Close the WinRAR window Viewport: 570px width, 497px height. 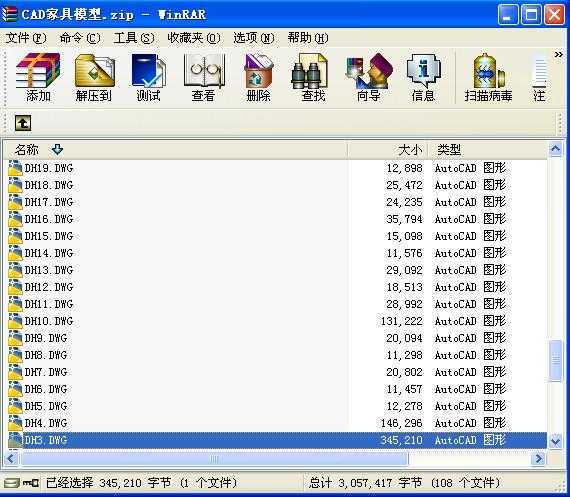tap(554, 15)
